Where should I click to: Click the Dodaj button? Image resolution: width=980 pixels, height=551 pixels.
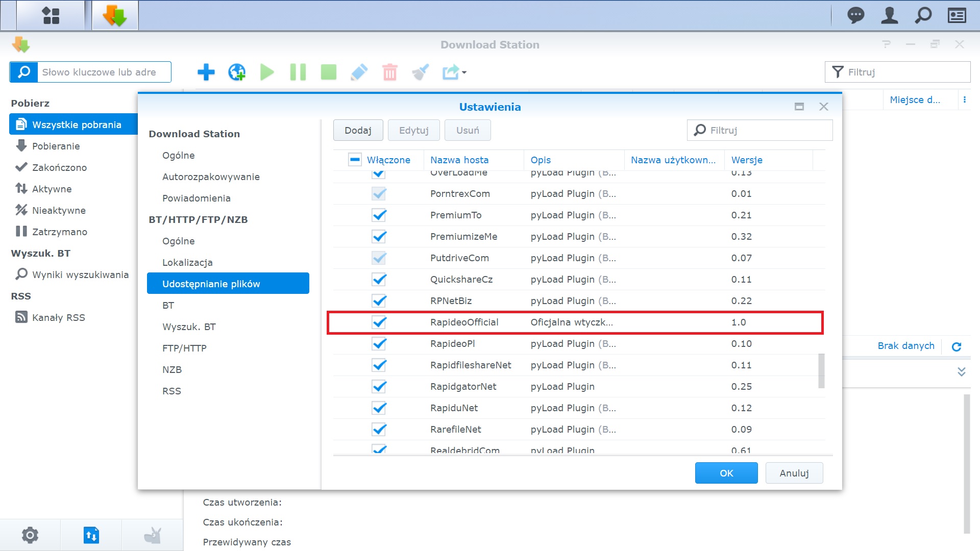[x=358, y=130]
